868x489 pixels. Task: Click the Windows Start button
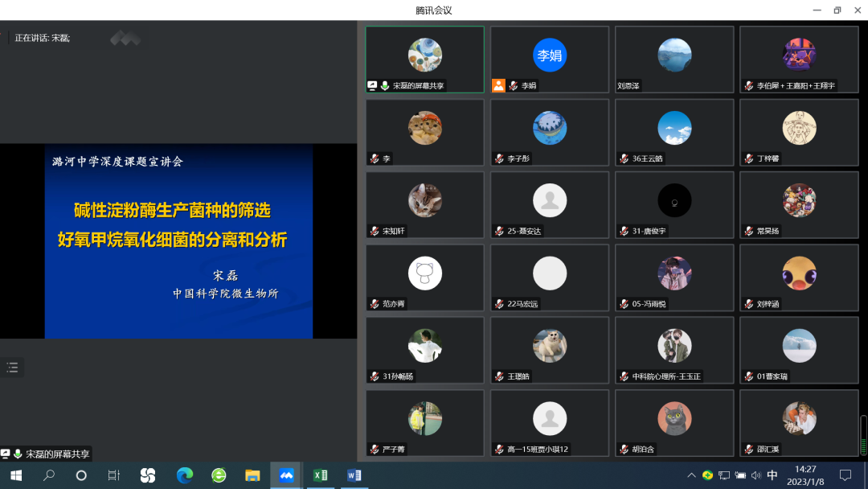coord(16,475)
